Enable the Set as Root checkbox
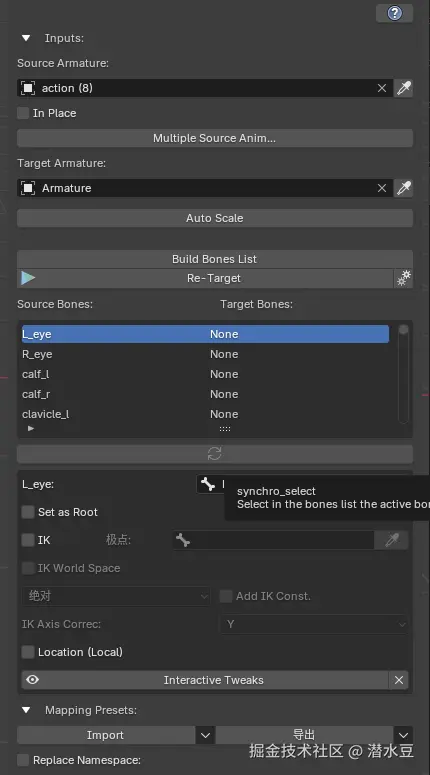430x775 pixels. tap(28, 512)
